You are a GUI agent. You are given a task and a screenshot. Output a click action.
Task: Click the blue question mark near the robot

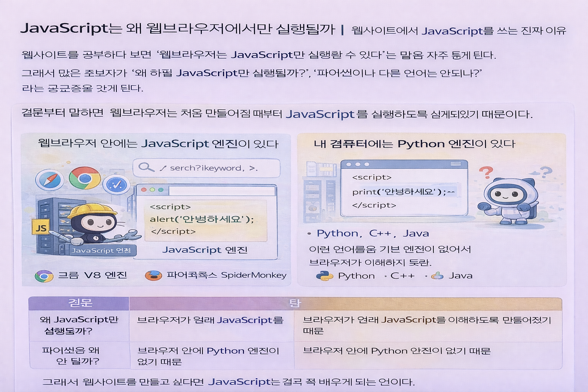tap(546, 172)
